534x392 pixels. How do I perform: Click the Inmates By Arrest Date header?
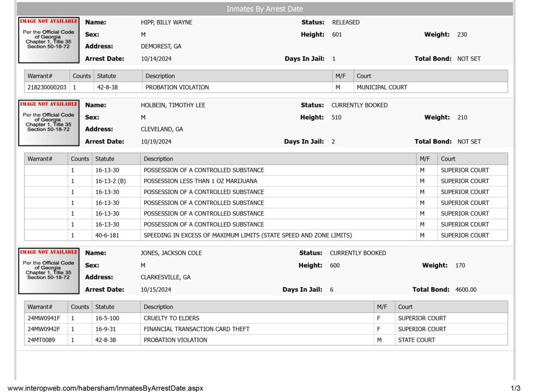tap(264, 9)
